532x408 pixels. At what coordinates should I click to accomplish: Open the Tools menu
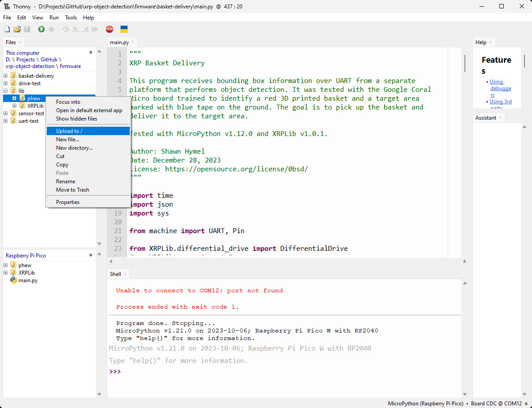click(71, 18)
